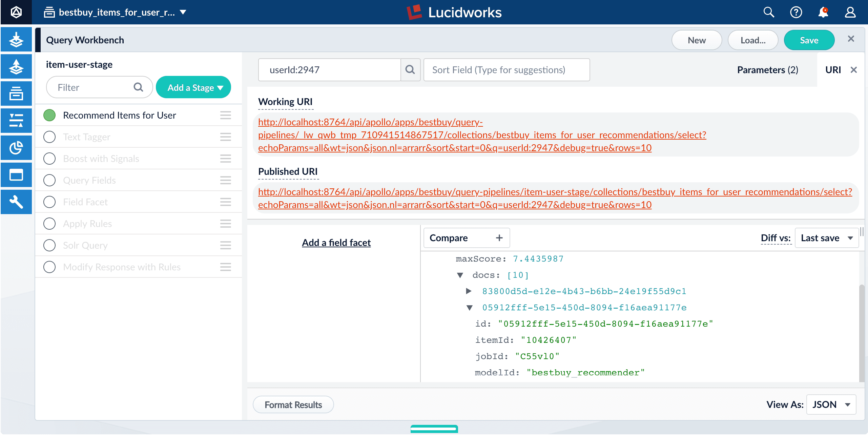
Task: Expand document 83800d5d in results tree
Action: click(469, 291)
